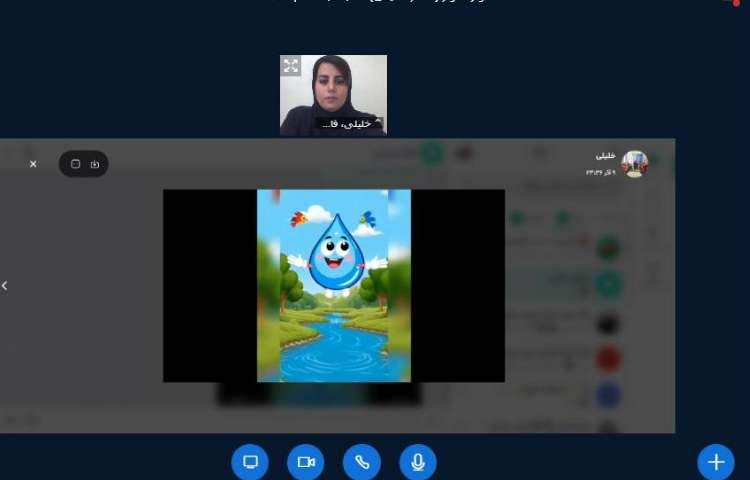
Task: Open the blue plus add button
Action: [716, 462]
